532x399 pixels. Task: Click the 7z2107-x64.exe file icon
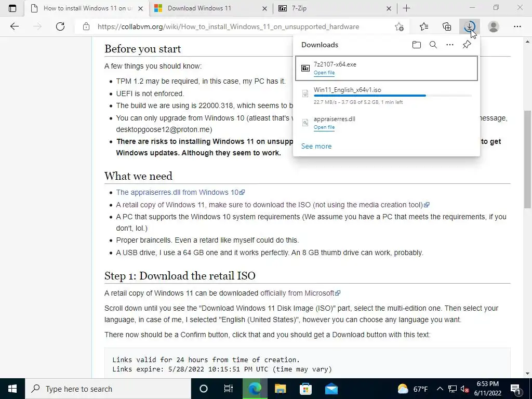(305, 68)
